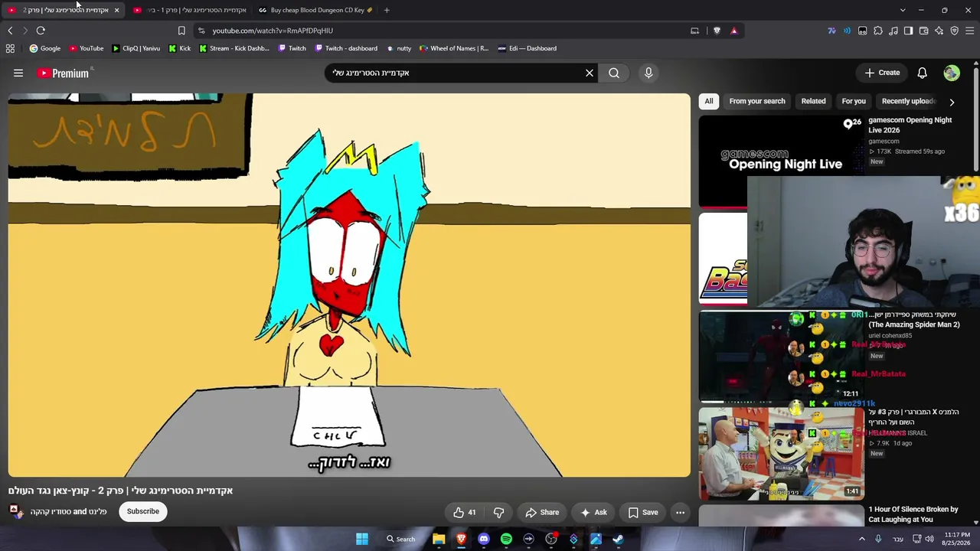
Task: Open more actions menu under the video
Action: pos(680,512)
